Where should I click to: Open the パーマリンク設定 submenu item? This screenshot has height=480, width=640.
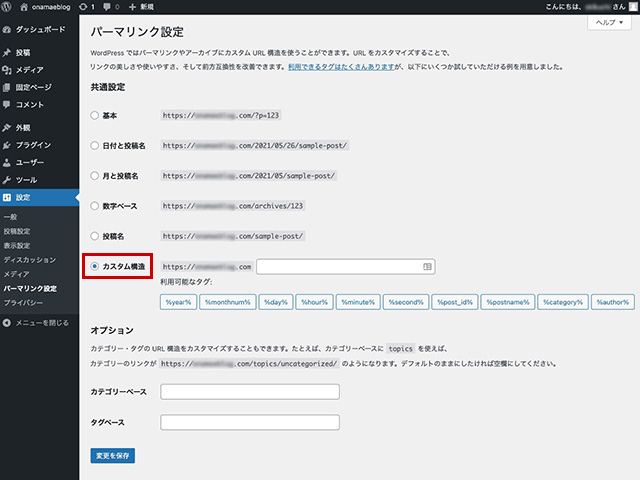point(30,289)
